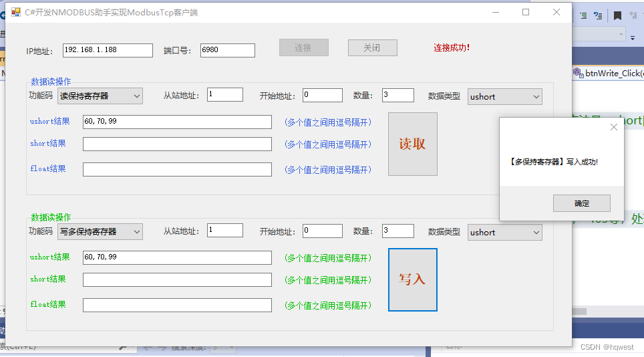Viewport: 644px width, 357px height.
Task: Click the 端口号 input showing 6980
Action: tap(228, 50)
